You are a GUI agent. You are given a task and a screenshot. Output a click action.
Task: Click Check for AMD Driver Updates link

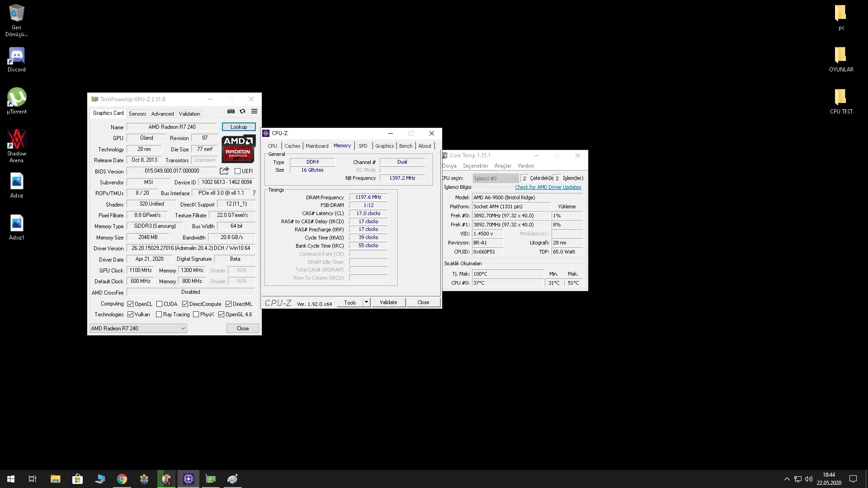[548, 187]
